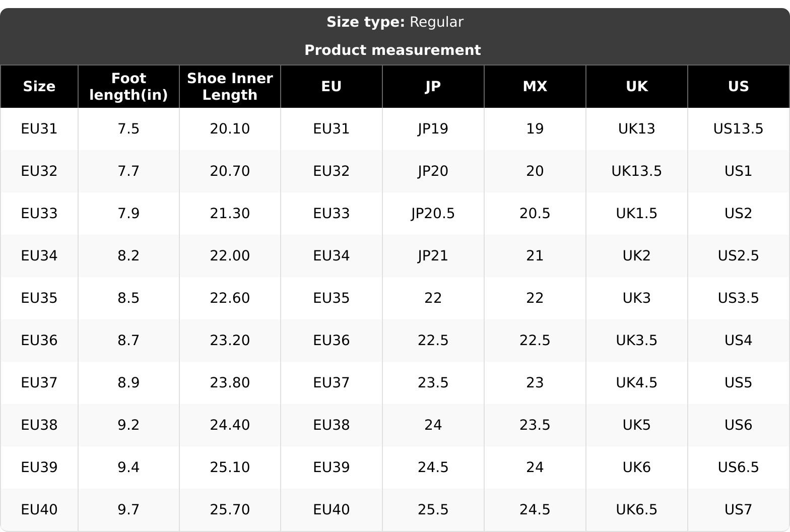Click the US column header
Viewport: 790px width, 532px height.
click(x=738, y=87)
